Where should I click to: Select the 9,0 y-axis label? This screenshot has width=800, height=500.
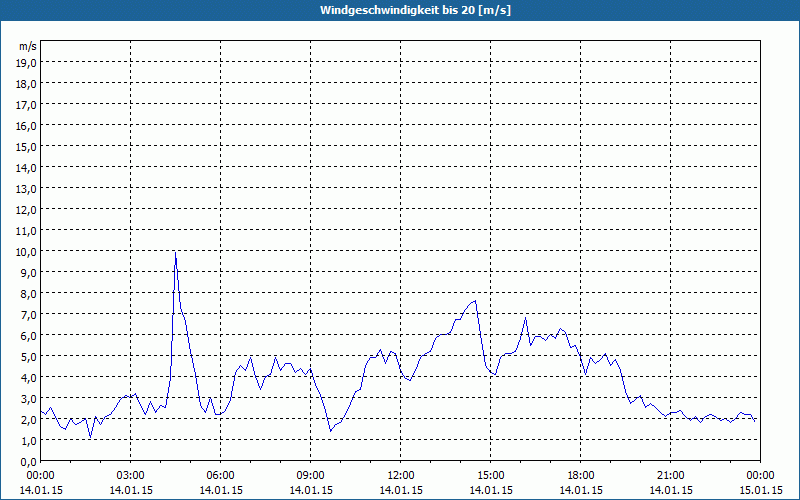pyautogui.click(x=29, y=272)
